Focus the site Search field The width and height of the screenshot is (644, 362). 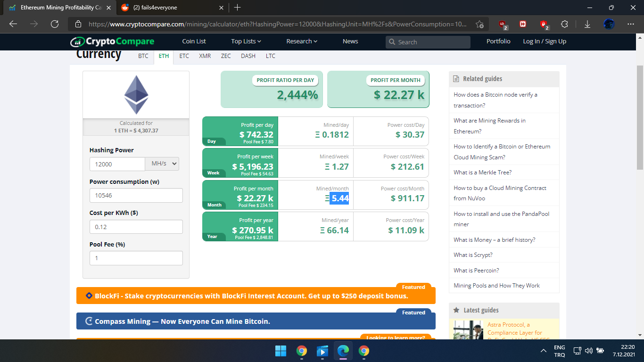428,42
